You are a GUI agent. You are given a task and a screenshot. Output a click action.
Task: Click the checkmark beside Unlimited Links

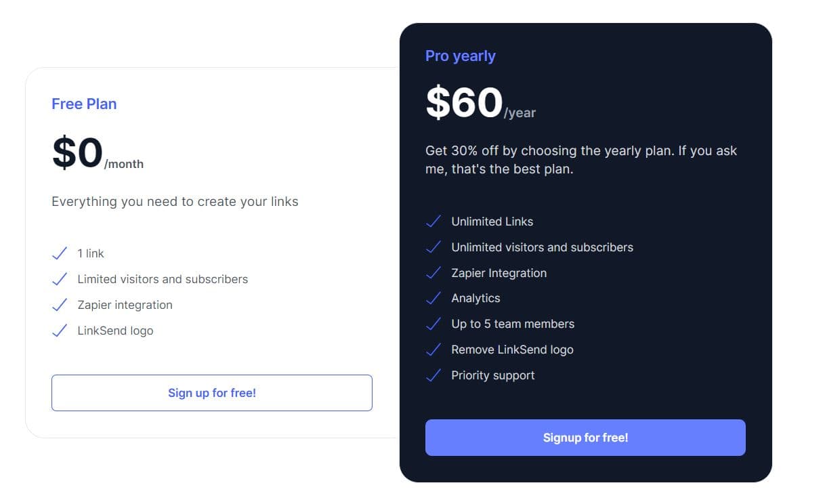433,222
